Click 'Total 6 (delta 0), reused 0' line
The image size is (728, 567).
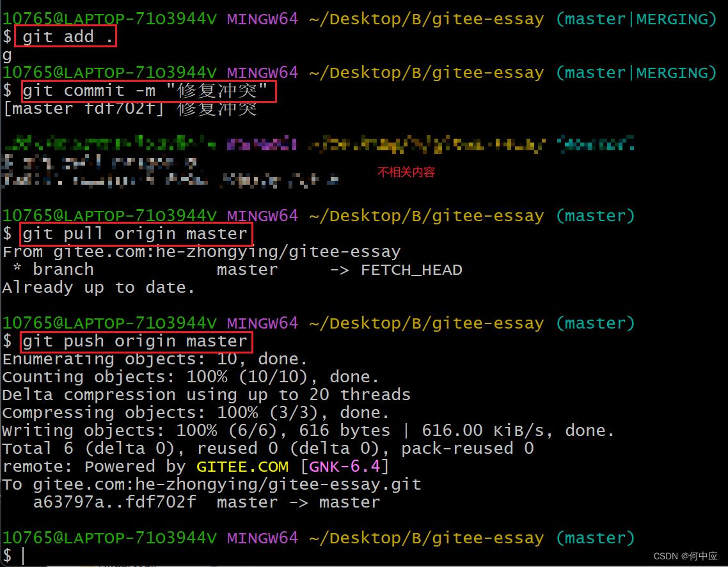(x=268, y=449)
